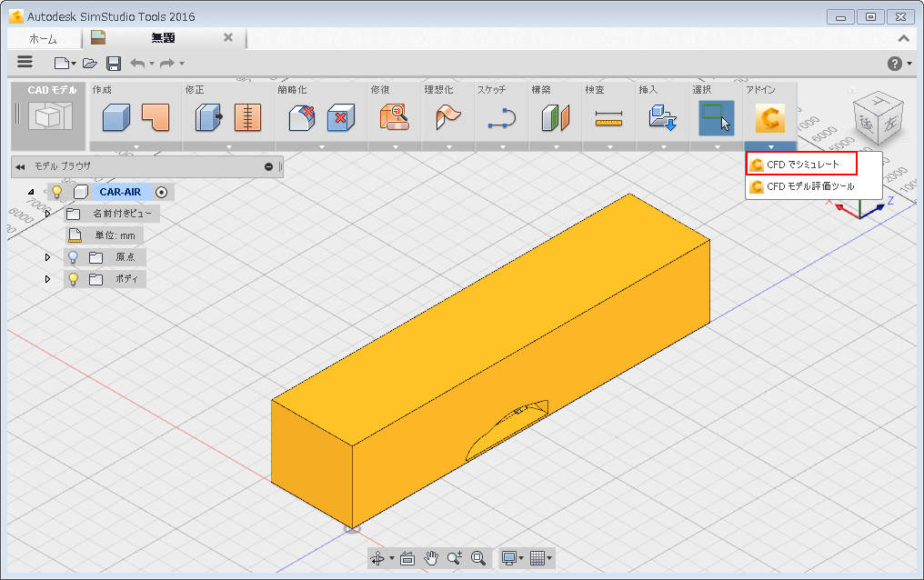The height and width of the screenshot is (580, 924).
Task: Expand the 検査 panel dropdown
Action: coord(610,146)
